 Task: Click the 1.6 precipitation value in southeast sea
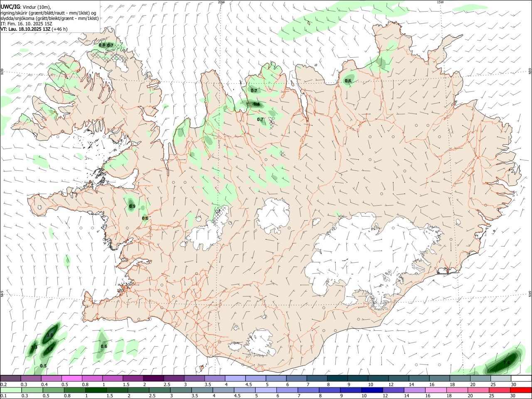pyautogui.click(x=507, y=362)
